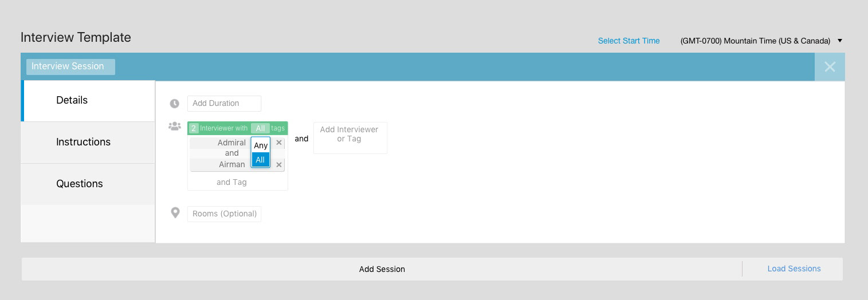Switch to the Instructions tab
Viewport: 868px width, 300px height.
pyautogui.click(x=88, y=143)
